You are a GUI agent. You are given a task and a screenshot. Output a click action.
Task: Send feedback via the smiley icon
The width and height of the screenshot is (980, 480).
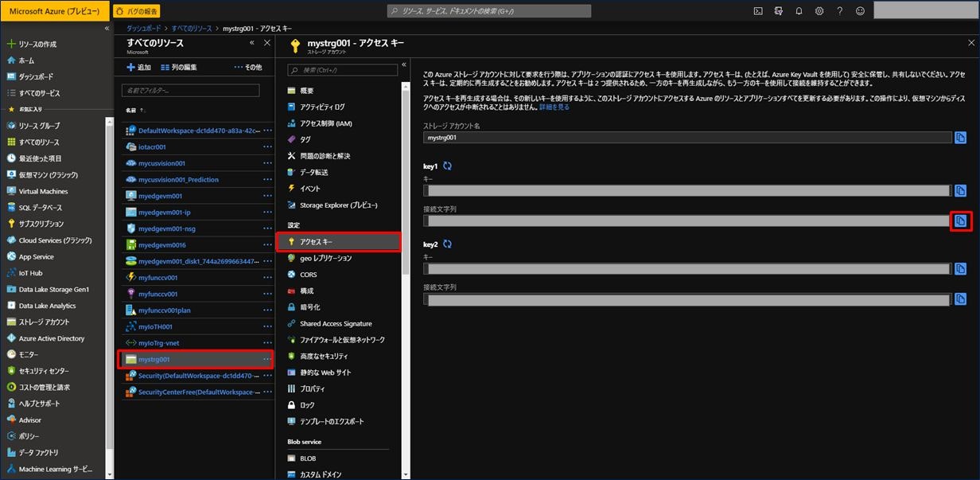click(x=859, y=11)
